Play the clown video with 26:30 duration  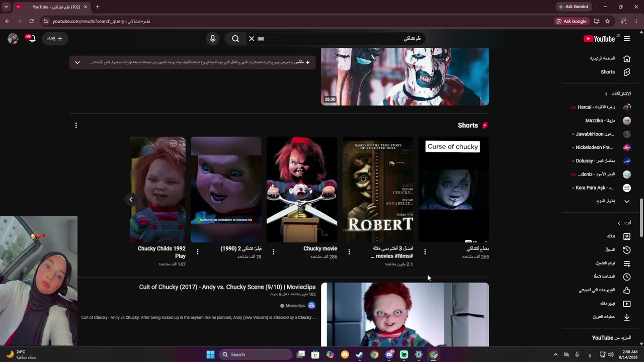click(x=405, y=76)
